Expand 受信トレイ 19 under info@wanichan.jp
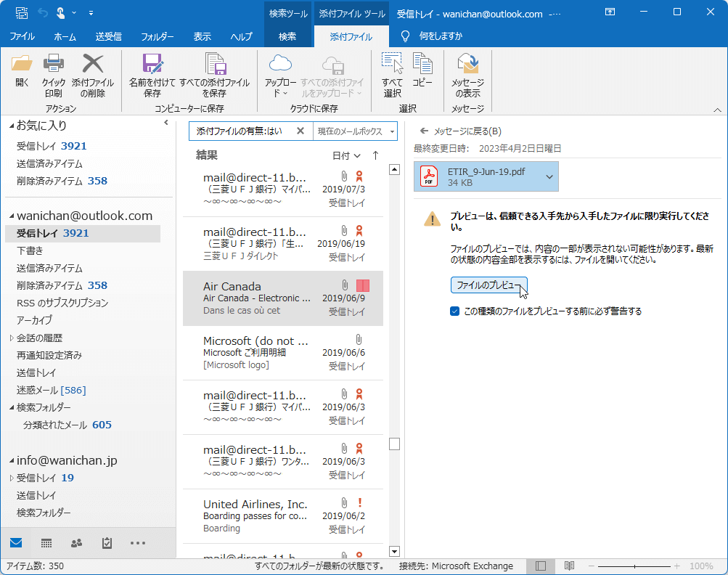 coord(12,478)
